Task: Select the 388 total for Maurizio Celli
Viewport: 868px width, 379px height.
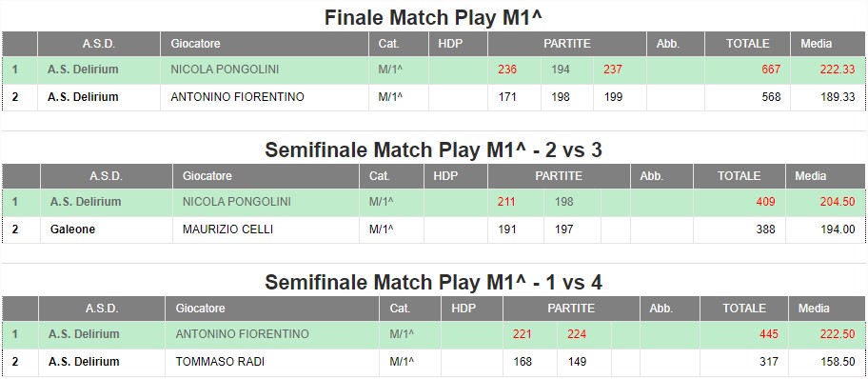Action: (x=765, y=229)
